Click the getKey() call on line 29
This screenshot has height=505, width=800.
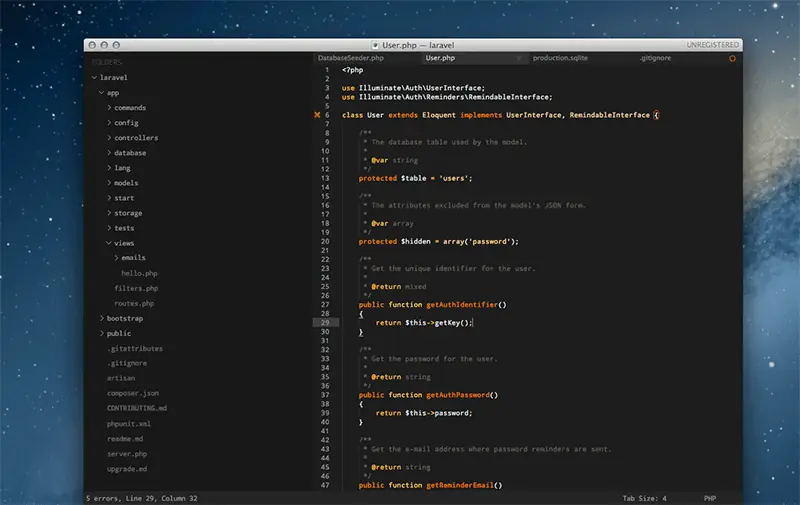[452, 322]
